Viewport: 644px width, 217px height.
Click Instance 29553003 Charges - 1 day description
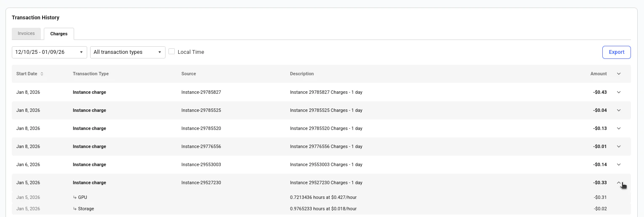click(326, 164)
